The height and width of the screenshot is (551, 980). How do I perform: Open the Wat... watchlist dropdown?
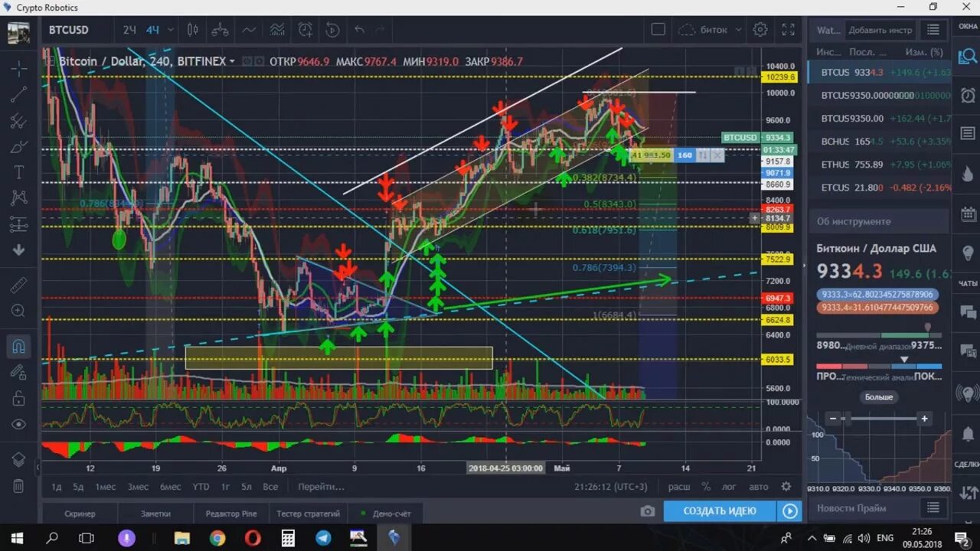(828, 31)
